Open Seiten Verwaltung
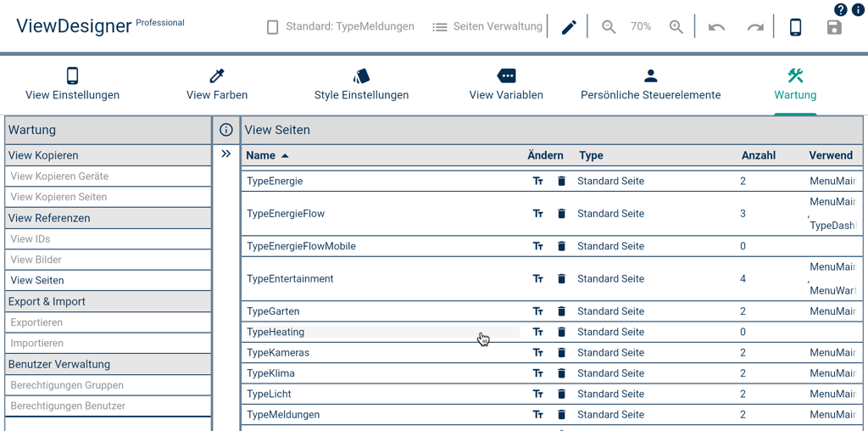Screen dimensions: 868x431 coord(487,26)
